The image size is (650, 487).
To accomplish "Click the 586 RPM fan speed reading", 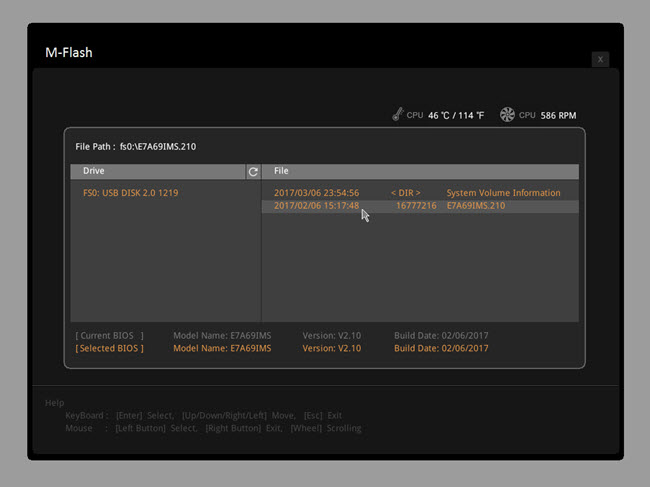I will click(558, 116).
